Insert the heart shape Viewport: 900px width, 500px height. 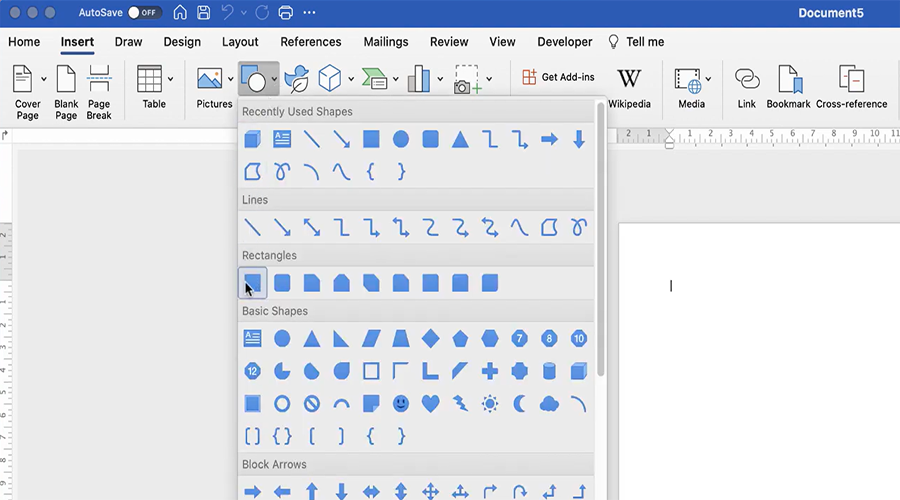[x=430, y=404]
